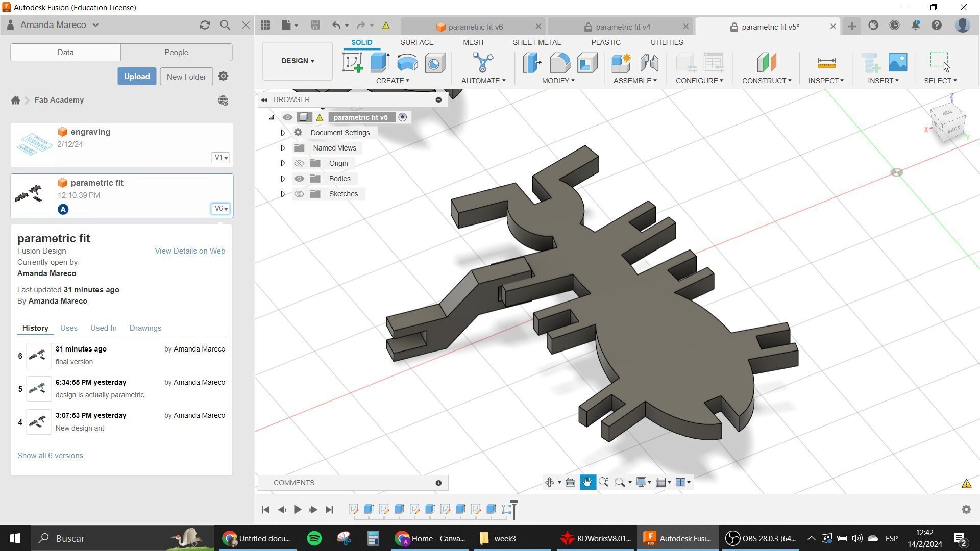
Task: Refresh the data panel
Action: tap(205, 25)
